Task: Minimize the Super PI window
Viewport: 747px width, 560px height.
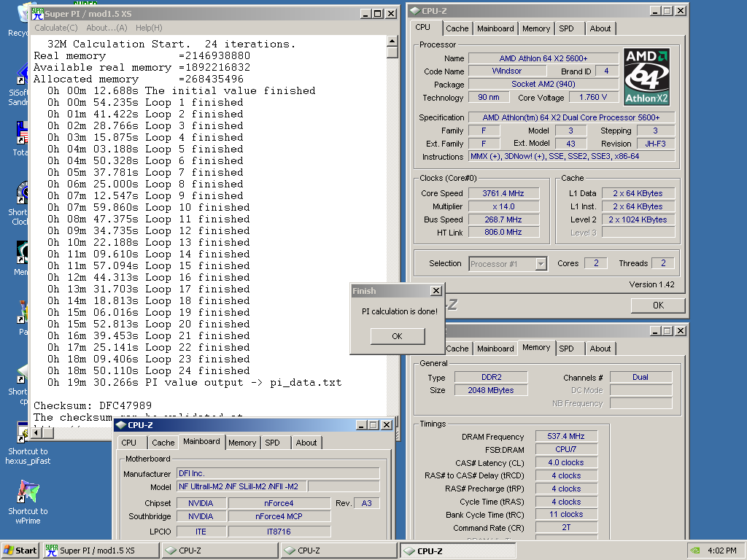Action: click(365, 14)
